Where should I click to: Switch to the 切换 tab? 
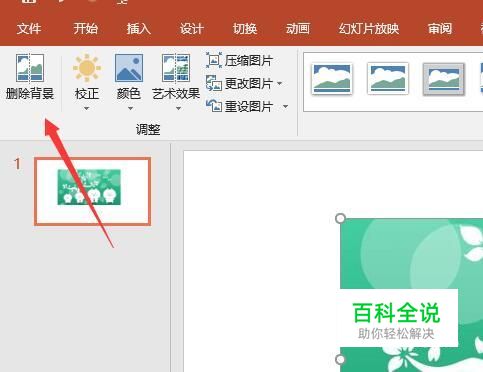coord(245,29)
